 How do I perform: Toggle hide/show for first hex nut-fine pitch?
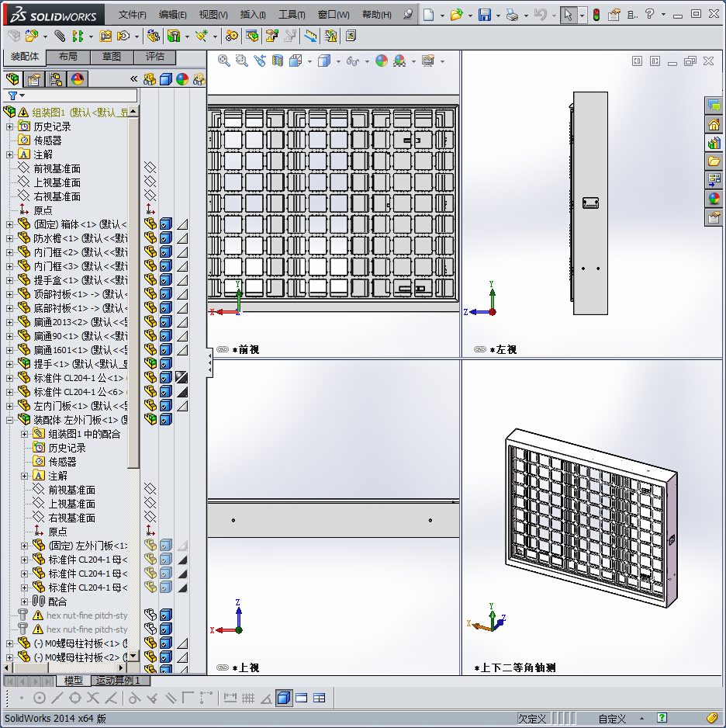pyautogui.click(x=150, y=615)
